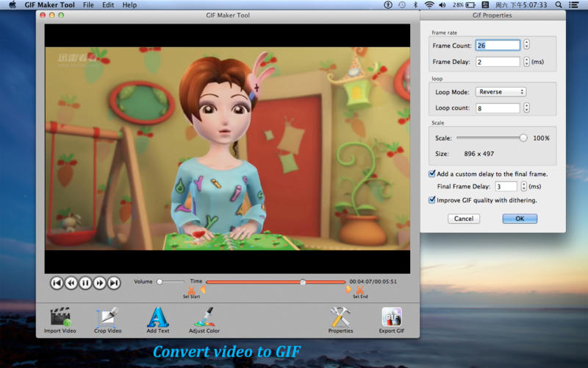Toggle Improve GIF quality with dithering
The height and width of the screenshot is (368, 588).
point(432,199)
